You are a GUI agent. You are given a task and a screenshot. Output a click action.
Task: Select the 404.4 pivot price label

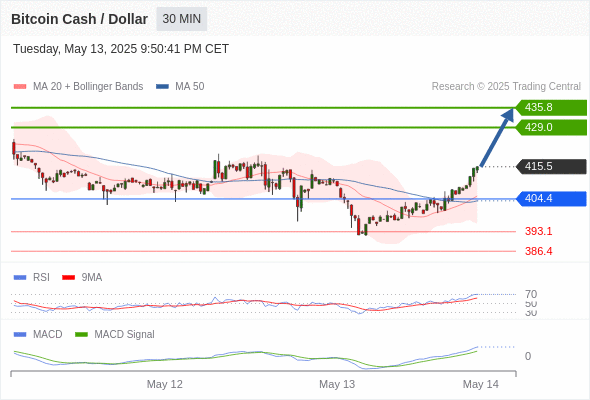(x=551, y=199)
